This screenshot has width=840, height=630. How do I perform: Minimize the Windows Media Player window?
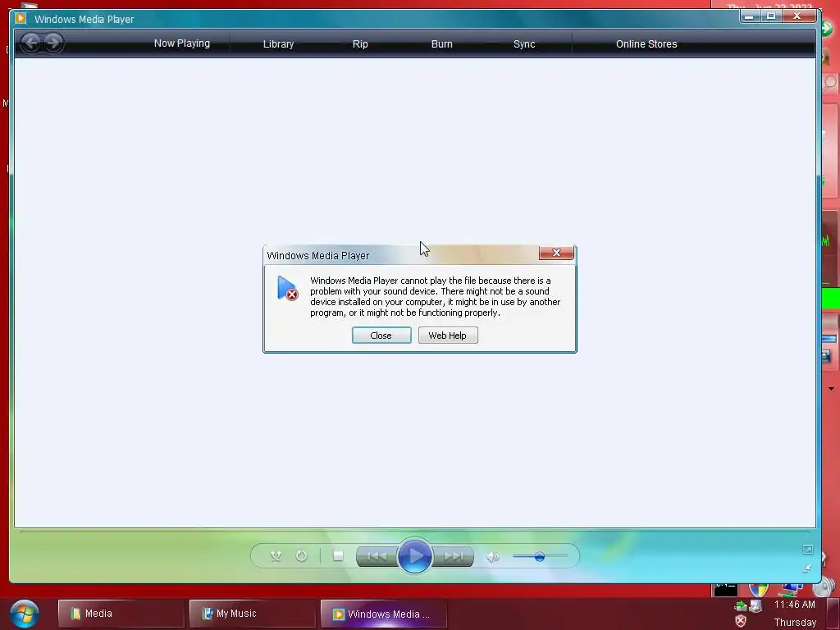click(x=750, y=16)
